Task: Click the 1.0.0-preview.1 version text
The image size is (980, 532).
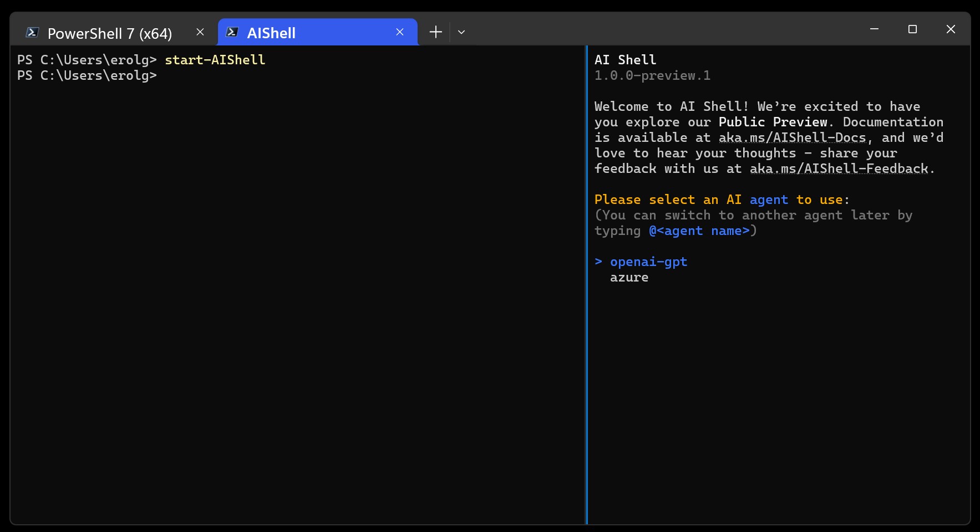Action: tap(652, 75)
